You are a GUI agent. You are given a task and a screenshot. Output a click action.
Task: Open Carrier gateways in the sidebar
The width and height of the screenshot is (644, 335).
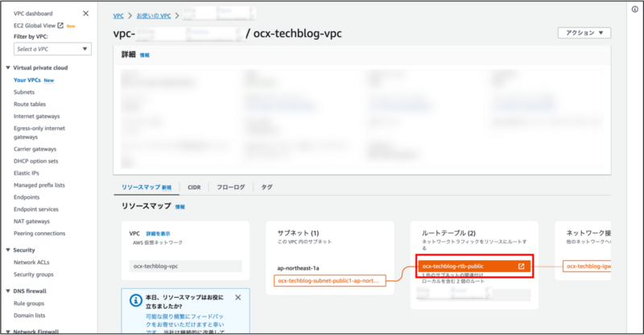click(35, 149)
